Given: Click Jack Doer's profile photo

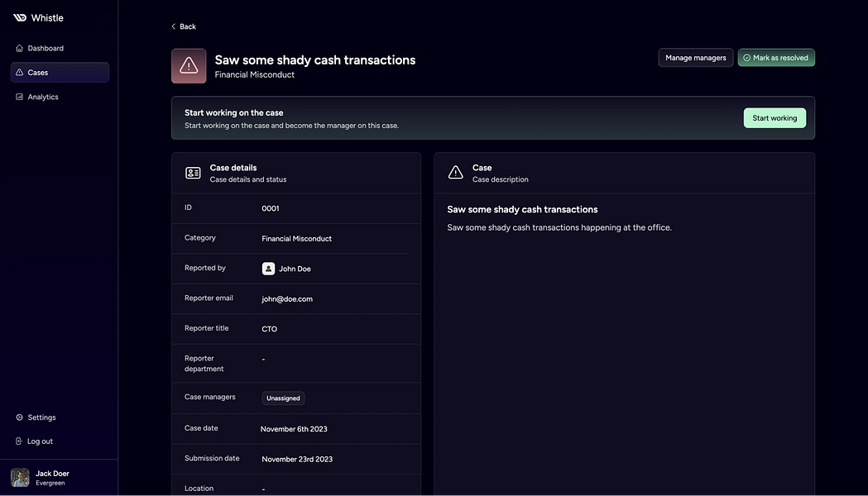Looking at the screenshot, I should (x=20, y=478).
